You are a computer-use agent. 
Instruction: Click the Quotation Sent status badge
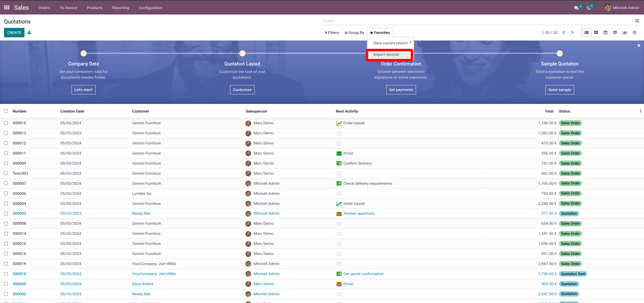tap(573, 274)
